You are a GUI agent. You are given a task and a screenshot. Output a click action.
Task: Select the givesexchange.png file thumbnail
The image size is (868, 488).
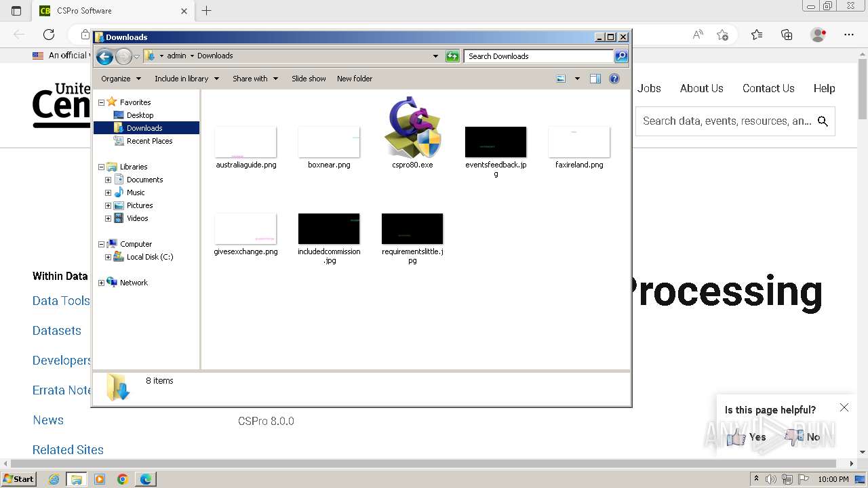(x=245, y=229)
